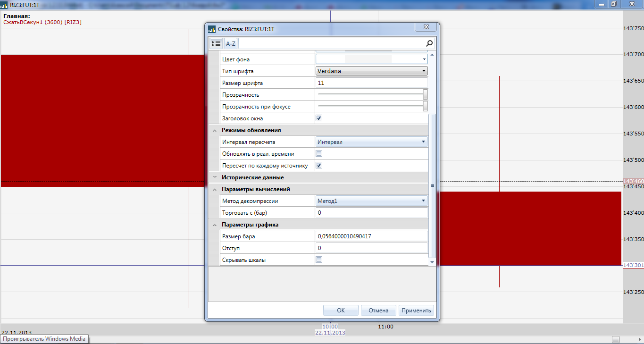Viewport: 644px width, 344px height.
Task: Click the Применить button
Action: (x=416, y=310)
